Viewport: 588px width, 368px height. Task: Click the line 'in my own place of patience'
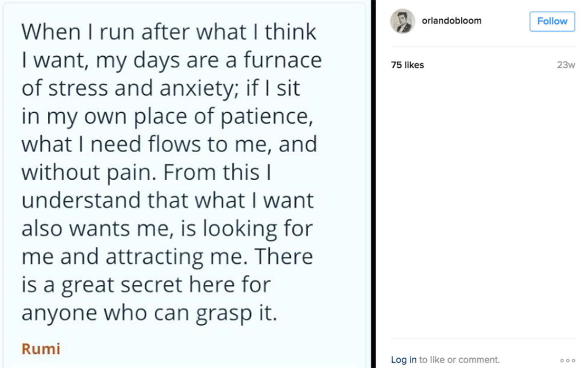tap(168, 116)
